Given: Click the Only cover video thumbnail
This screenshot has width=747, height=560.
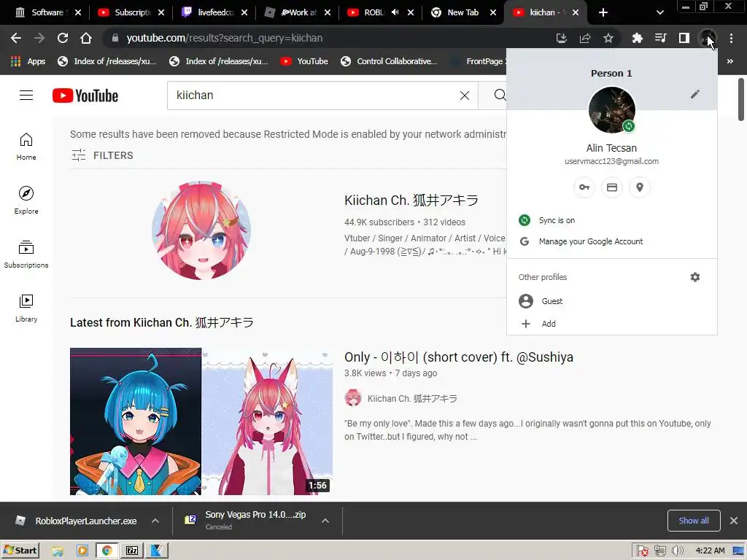Looking at the screenshot, I should (x=201, y=421).
